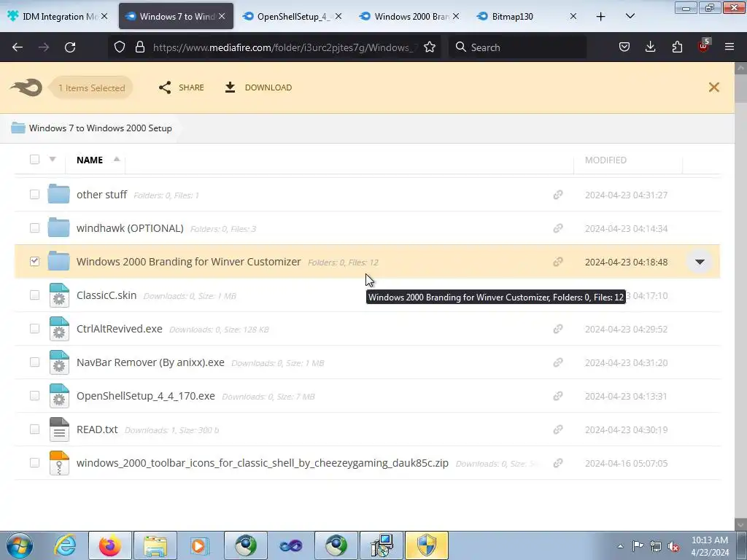Image resolution: width=747 pixels, height=560 pixels.
Task: Open Windows 7 to Windows 2000 Setup breadcrumb
Action: (100, 128)
